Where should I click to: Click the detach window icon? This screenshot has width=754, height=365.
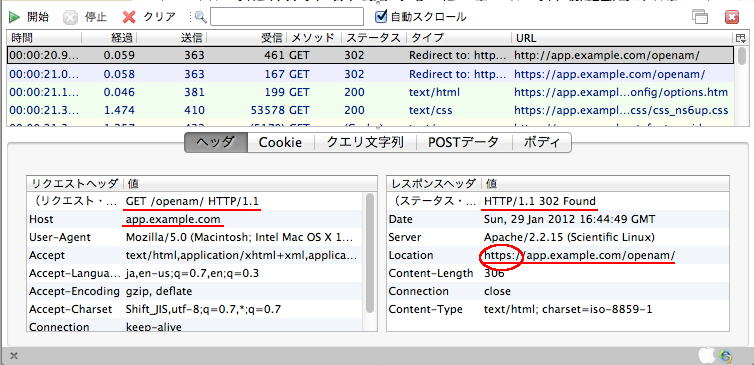(700, 17)
